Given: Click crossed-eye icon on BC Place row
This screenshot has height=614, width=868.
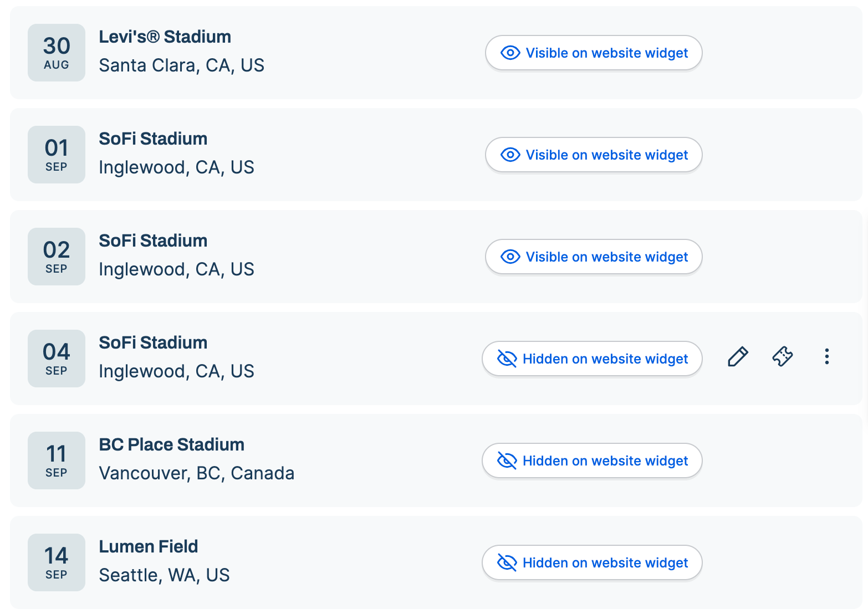Looking at the screenshot, I should 507,461.
